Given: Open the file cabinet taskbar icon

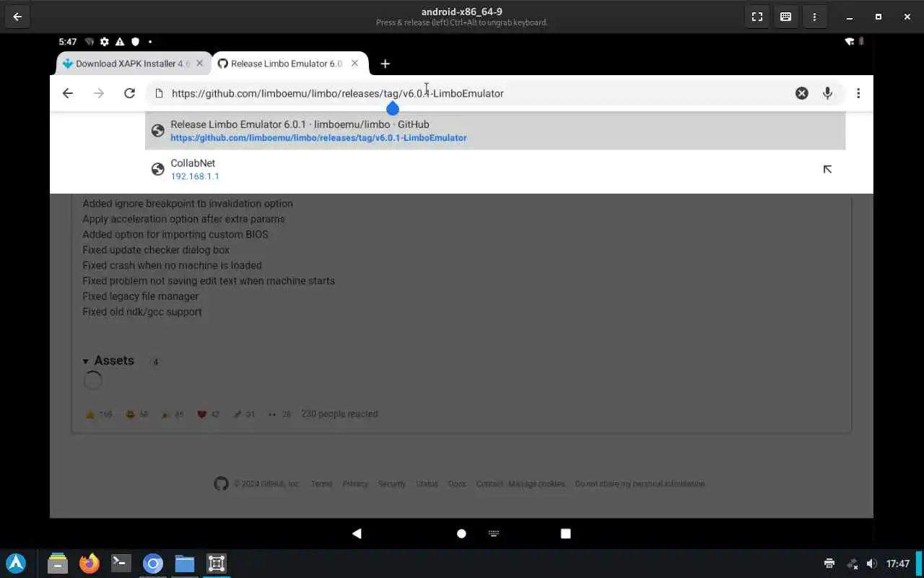Looking at the screenshot, I should tap(58, 564).
